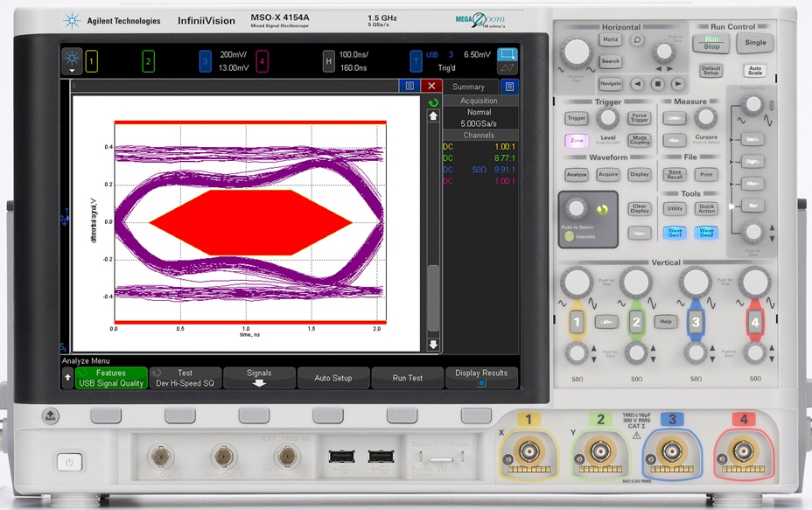Tap the magenta channel 4 badge on screen
This screenshot has width=812, height=510.
coord(262,61)
